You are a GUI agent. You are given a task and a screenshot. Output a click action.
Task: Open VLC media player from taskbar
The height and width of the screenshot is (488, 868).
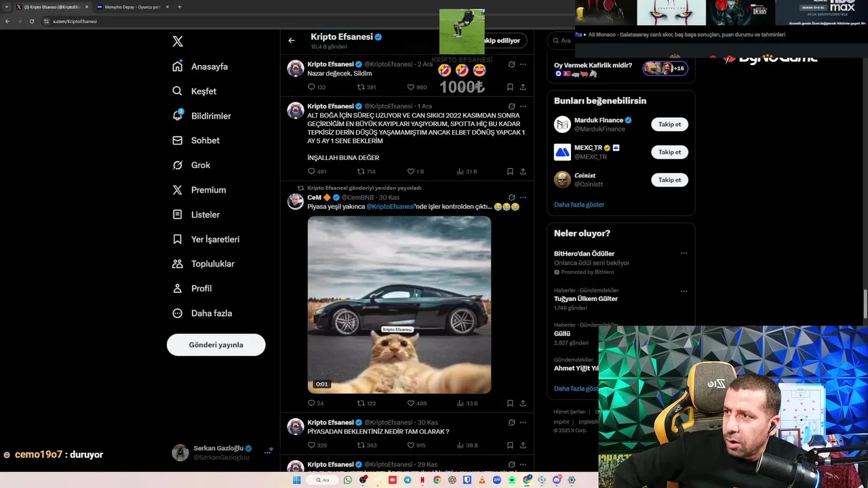[x=482, y=480]
